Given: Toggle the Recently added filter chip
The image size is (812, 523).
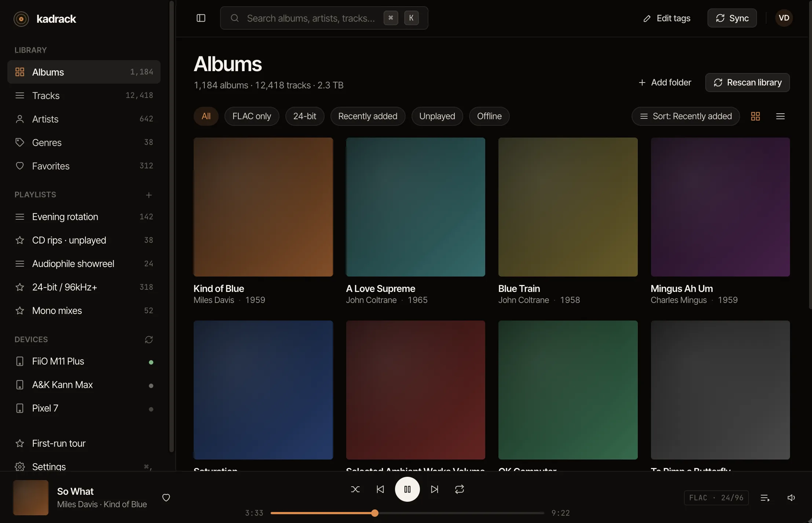Looking at the screenshot, I should coord(367,116).
